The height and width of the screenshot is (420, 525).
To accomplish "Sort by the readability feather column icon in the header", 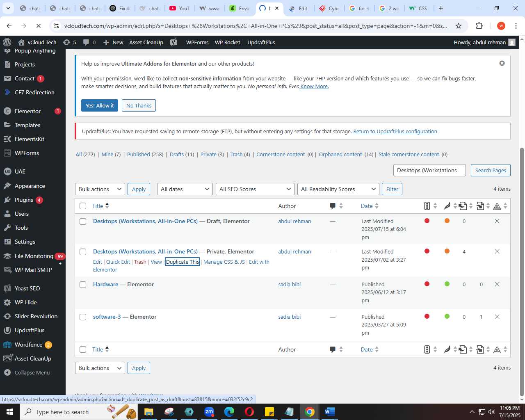I will tap(447, 206).
